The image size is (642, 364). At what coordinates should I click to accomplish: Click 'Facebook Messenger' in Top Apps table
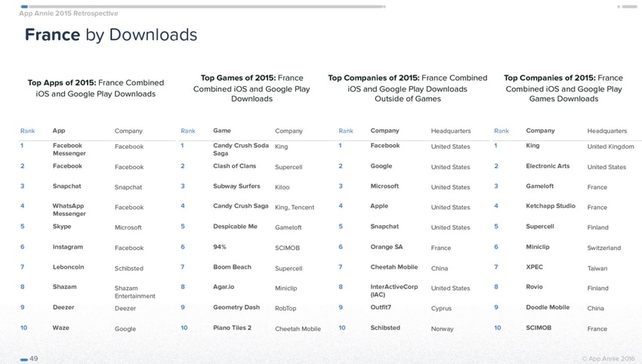[x=69, y=150]
